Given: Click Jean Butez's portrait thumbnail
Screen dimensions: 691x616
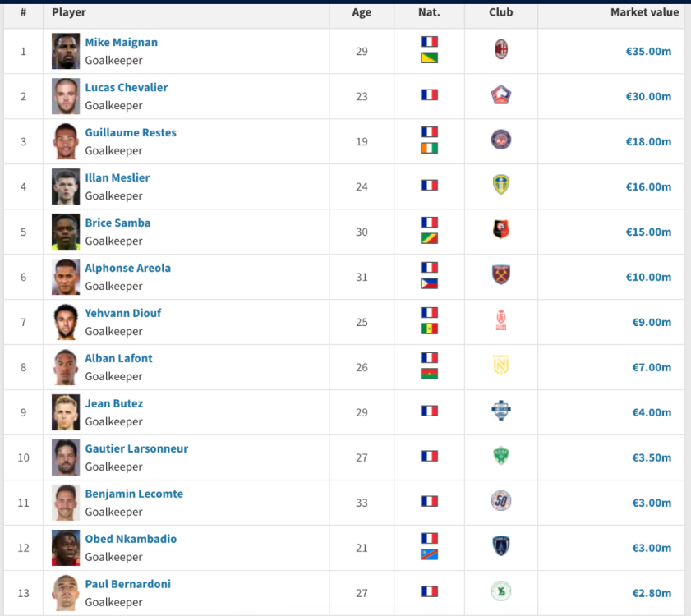Looking at the screenshot, I should pyautogui.click(x=66, y=412).
